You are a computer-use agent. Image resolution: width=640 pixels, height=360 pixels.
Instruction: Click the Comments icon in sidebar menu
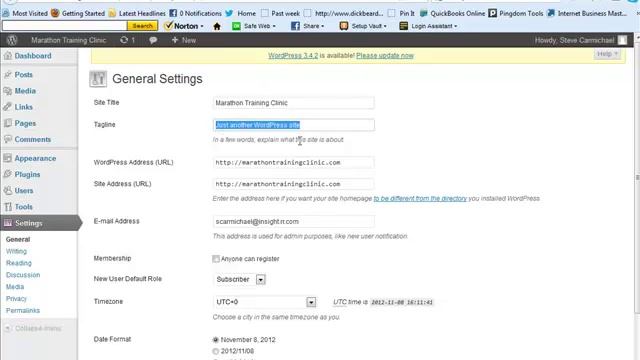8,139
